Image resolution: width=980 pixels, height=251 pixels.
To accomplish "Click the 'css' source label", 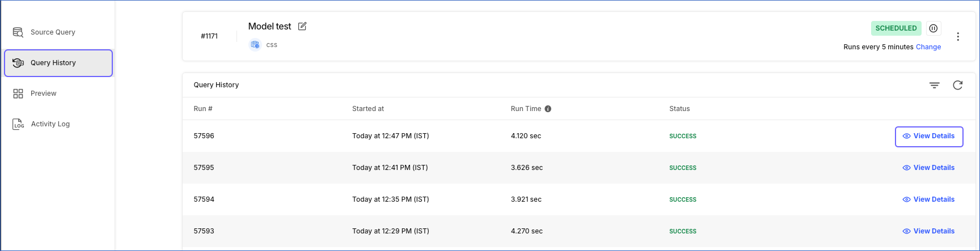I will [272, 45].
